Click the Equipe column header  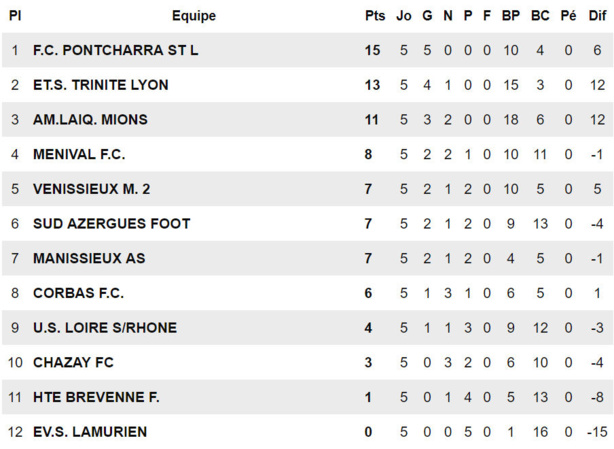[x=193, y=16]
